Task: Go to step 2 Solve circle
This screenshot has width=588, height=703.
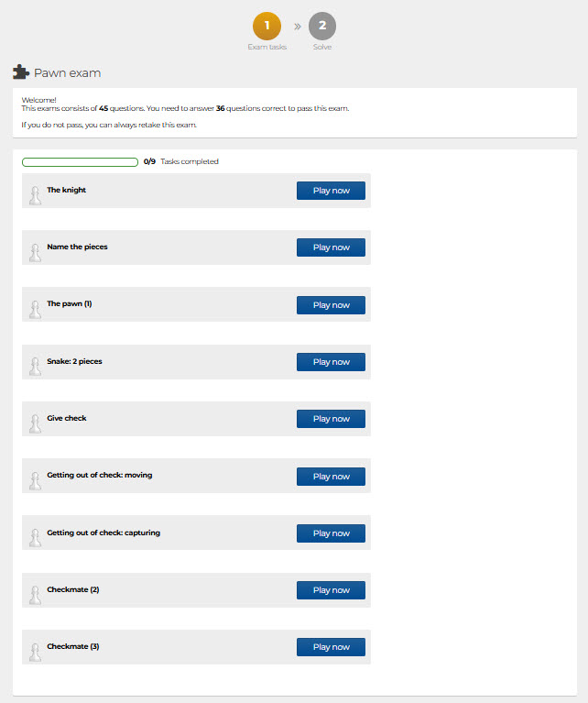Action: [322, 26]
